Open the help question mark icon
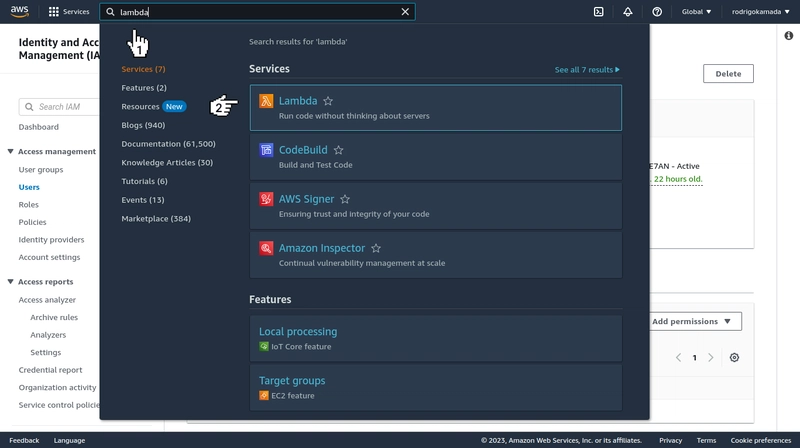 (x=657, y=12)
